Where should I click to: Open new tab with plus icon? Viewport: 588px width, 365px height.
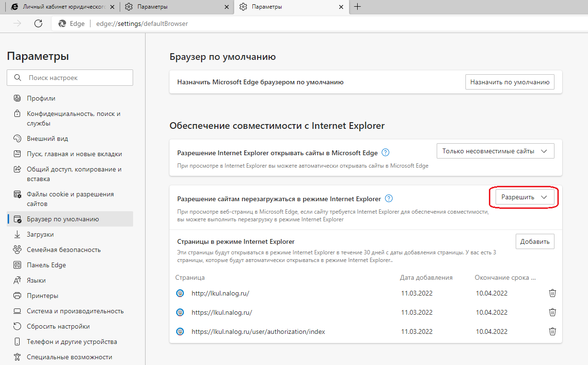[x=357, y=7]
